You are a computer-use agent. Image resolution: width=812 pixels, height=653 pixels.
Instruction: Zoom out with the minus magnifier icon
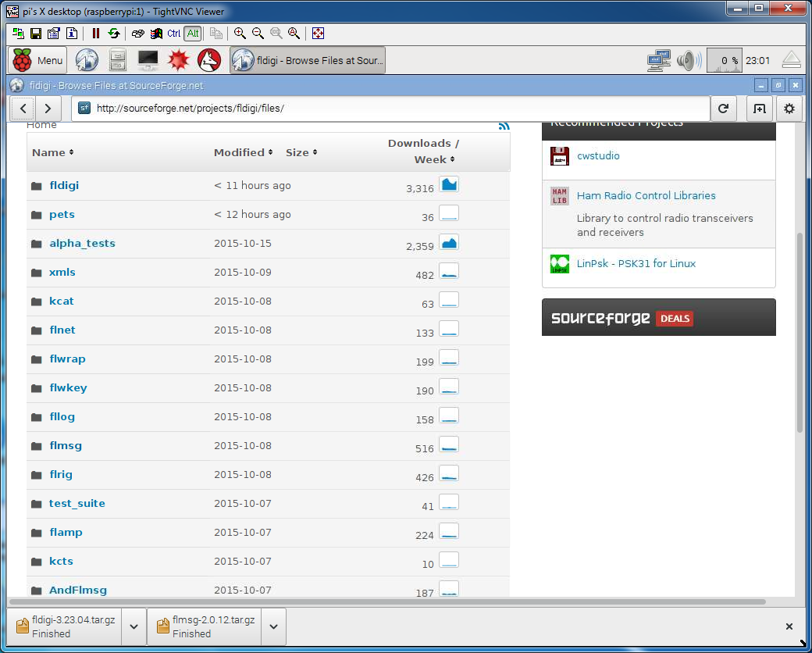(x=258, y=34)
